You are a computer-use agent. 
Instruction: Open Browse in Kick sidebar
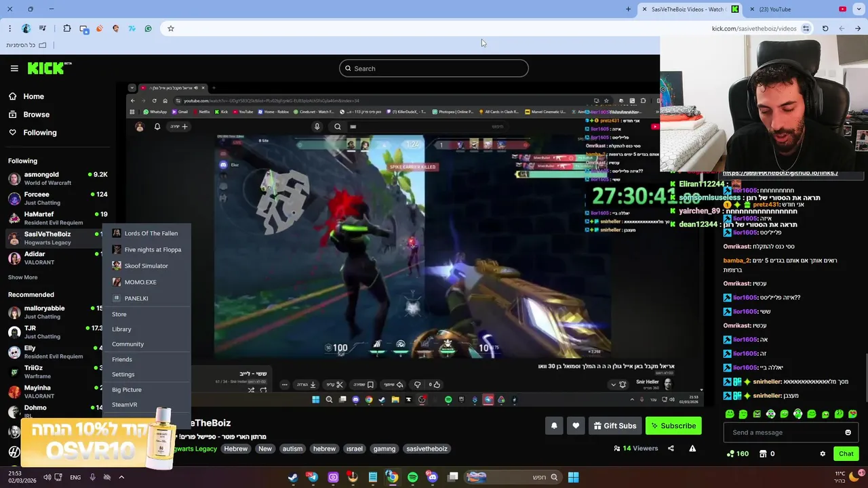tap(28, 115)
